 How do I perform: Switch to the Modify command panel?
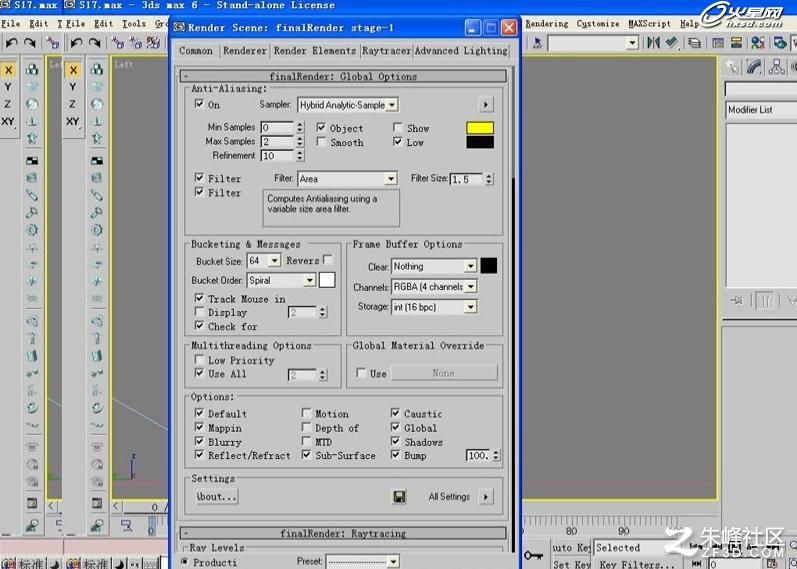(x=755, y=67)
